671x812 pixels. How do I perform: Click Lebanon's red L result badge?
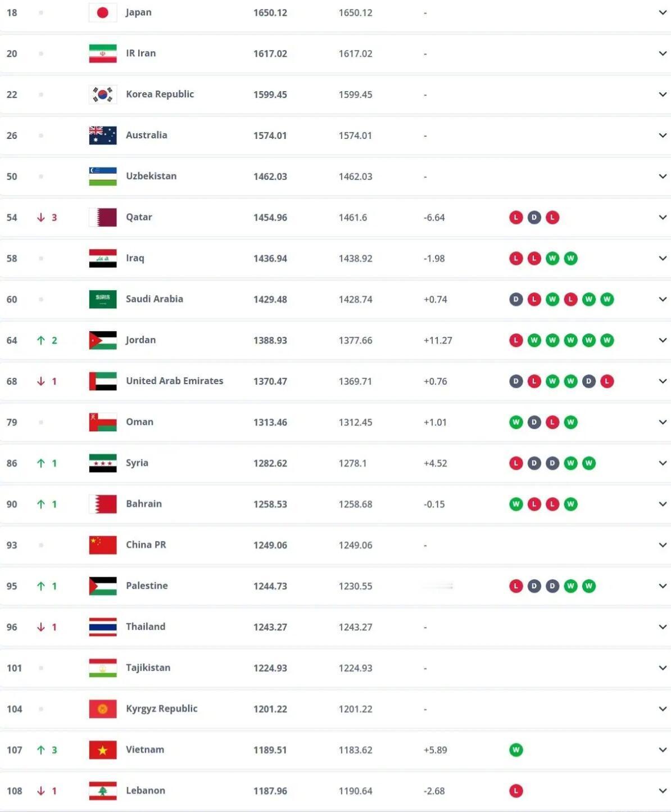(x=516, y=791)
